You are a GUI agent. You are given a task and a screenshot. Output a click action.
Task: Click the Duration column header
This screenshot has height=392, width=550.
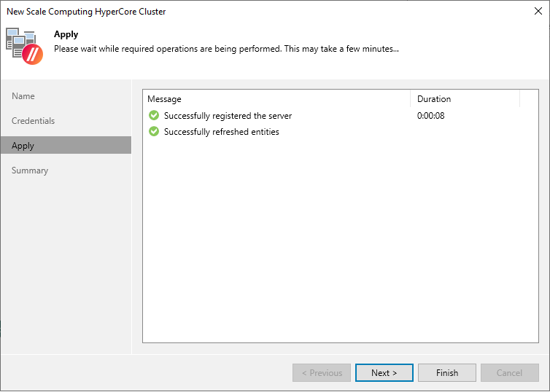click(x=434, y=99)
